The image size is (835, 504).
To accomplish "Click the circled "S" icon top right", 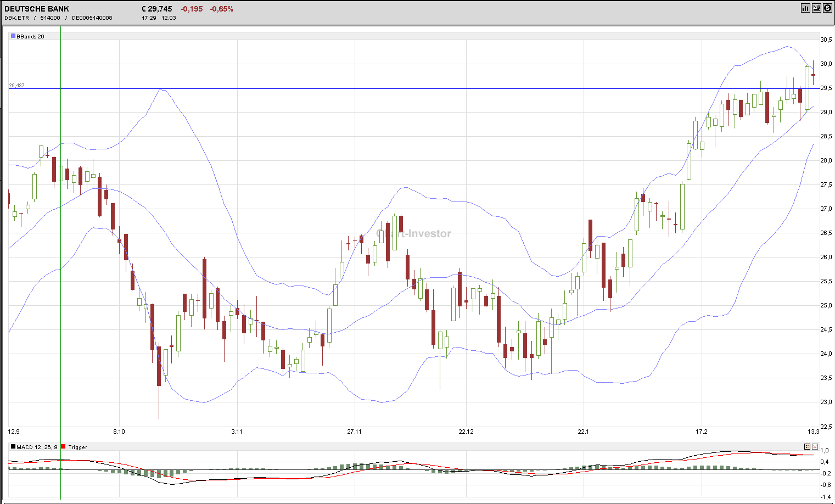I will tap(827, 8).
